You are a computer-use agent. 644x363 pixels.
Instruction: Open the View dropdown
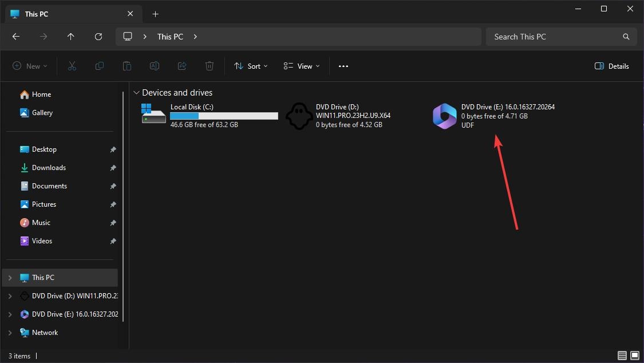pyautogui.click(x=301, y=66)
